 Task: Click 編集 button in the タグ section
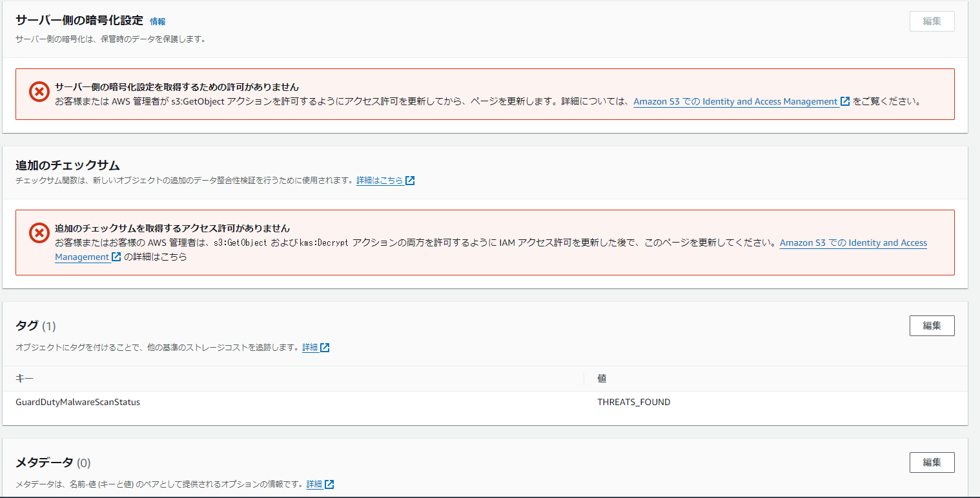(x=932, y=326)
